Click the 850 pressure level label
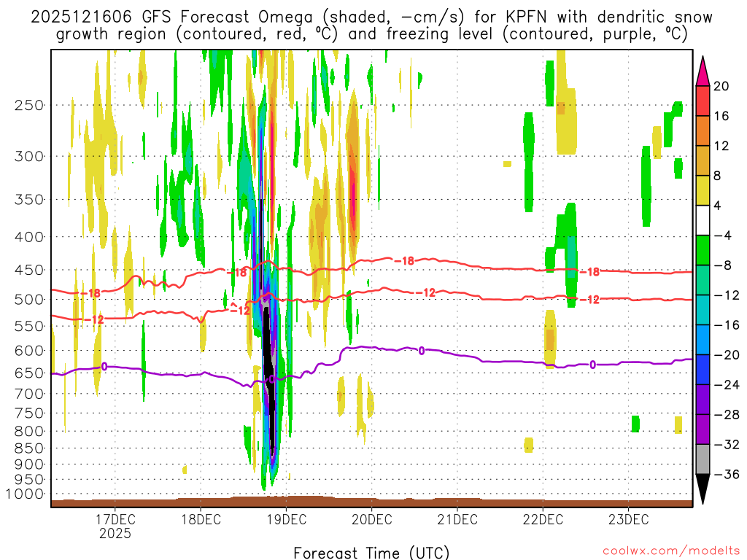 [29, 448]
